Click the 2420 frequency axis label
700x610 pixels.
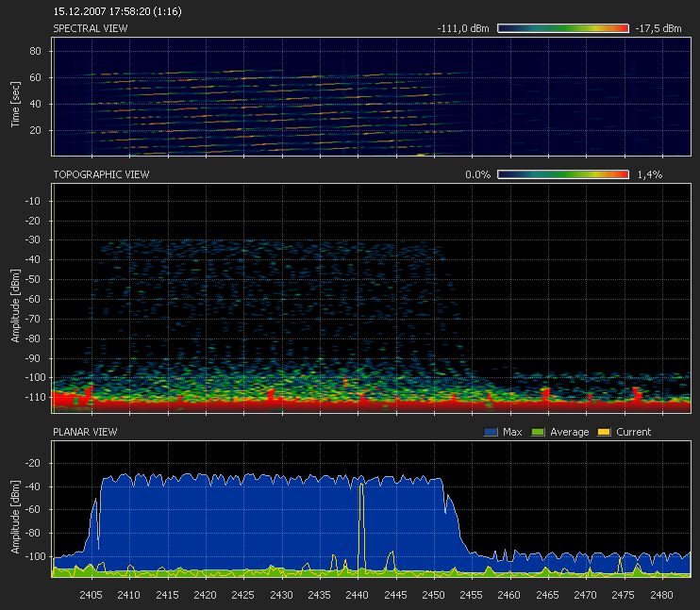[205, 595]
